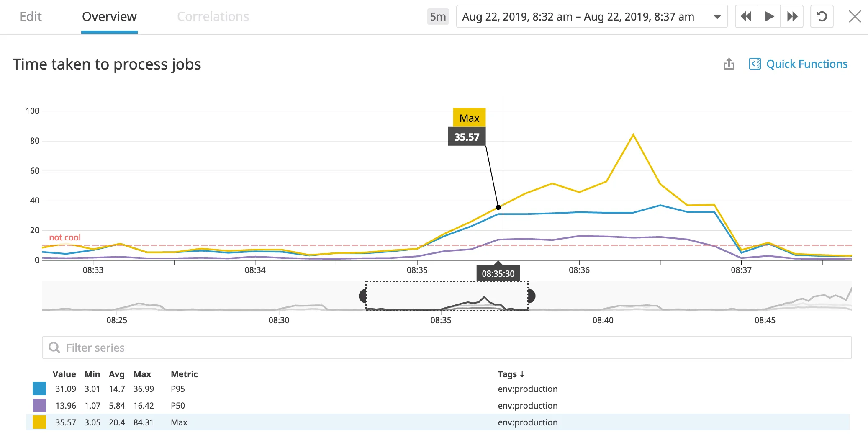This screenshot has width=868, height=443.
Task: Click the left handle of timeline range selector
Action: 363,296
